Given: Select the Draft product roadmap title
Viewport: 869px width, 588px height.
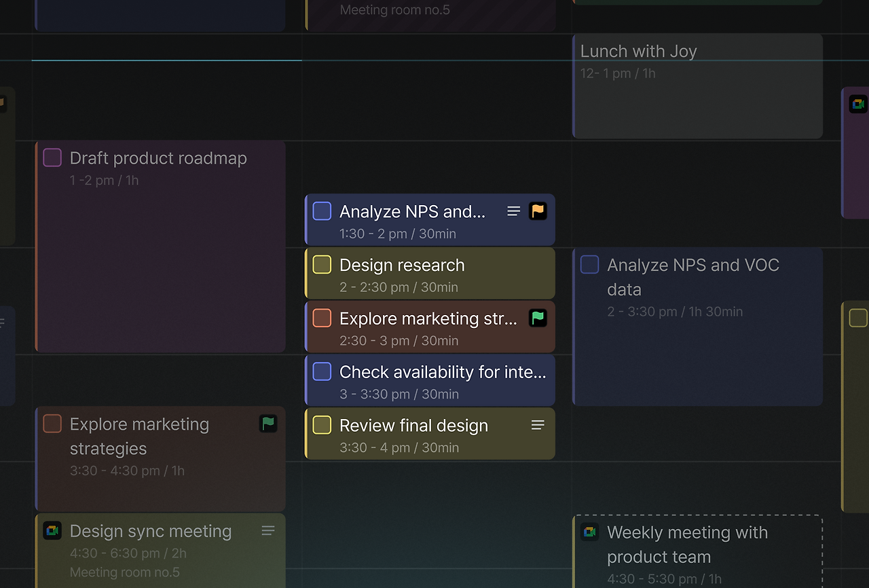Looking at the screenshot, I should pyautogui.click(x=158, y=158).
